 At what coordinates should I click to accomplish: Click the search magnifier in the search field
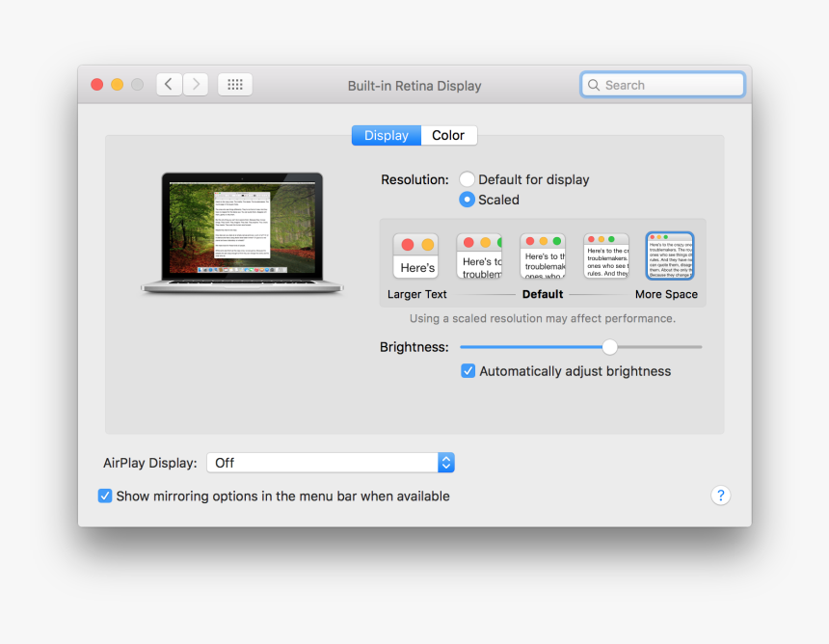(594, 85)
